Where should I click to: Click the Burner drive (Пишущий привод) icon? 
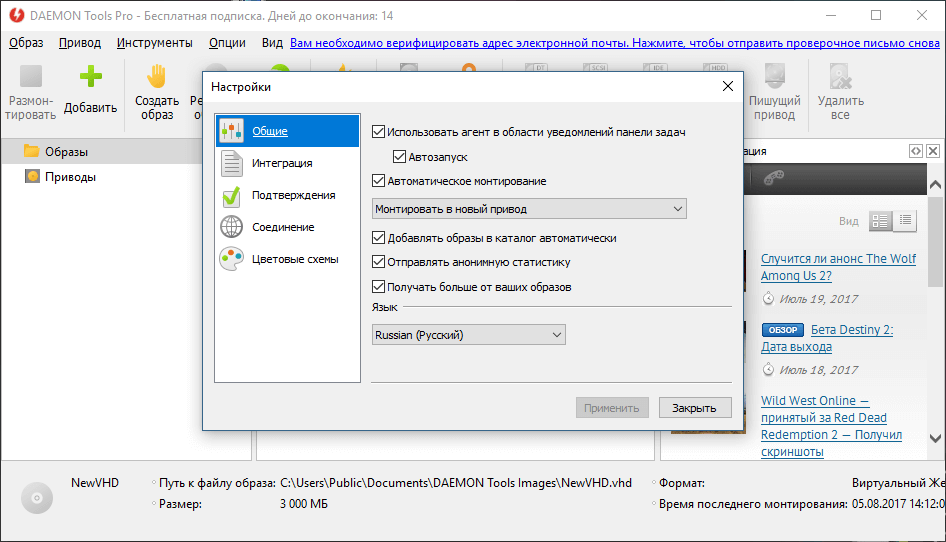pos(775,77)
